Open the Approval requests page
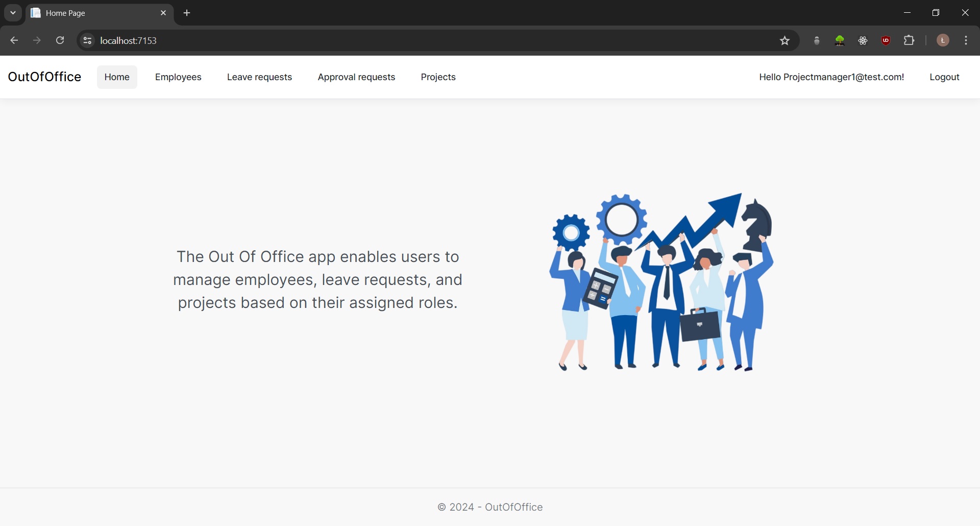This screenshot has height=526, width=980. tap(356, 77)
